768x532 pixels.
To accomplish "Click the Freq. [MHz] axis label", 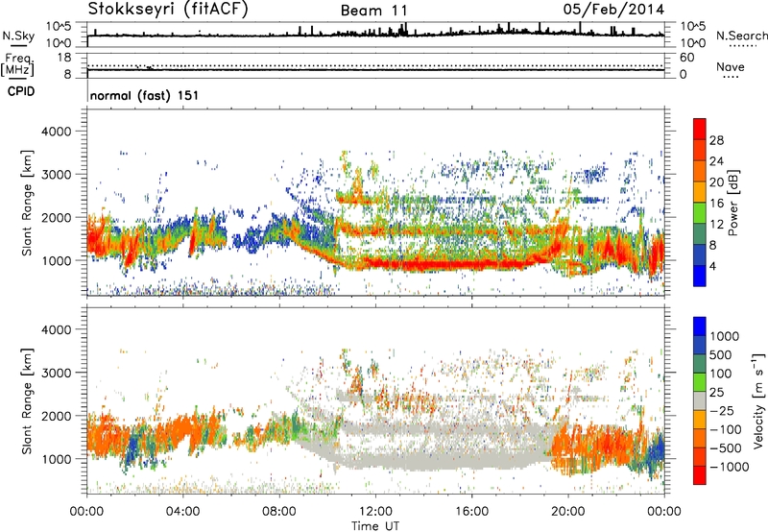I will [x=17, y=64].
